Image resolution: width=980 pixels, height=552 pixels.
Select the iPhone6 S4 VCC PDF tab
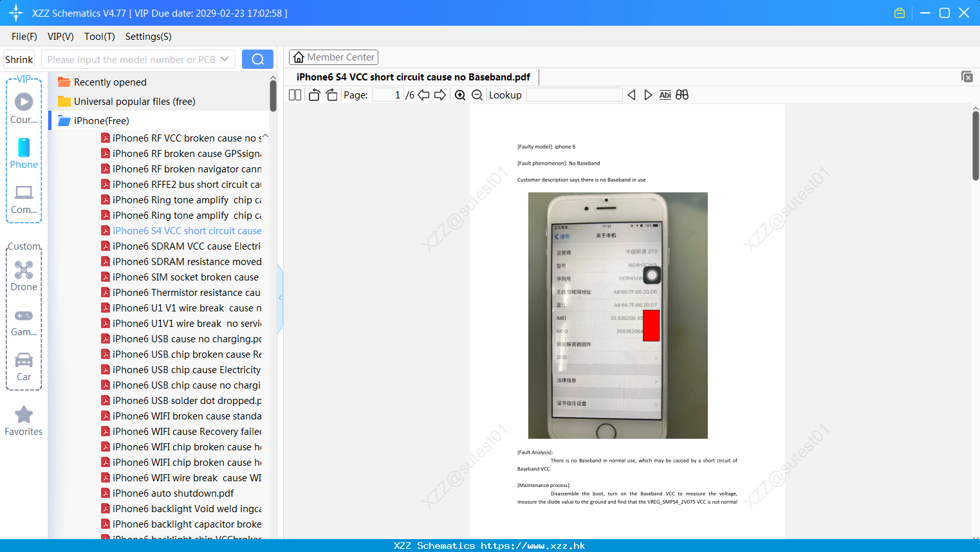(413, 77)
